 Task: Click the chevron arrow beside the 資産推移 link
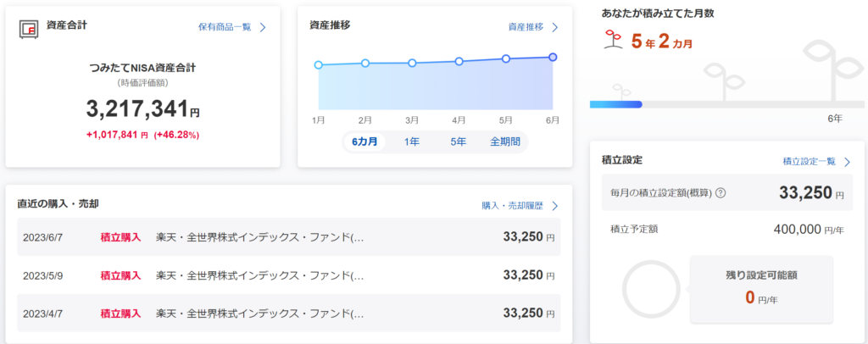coord(554,27)
